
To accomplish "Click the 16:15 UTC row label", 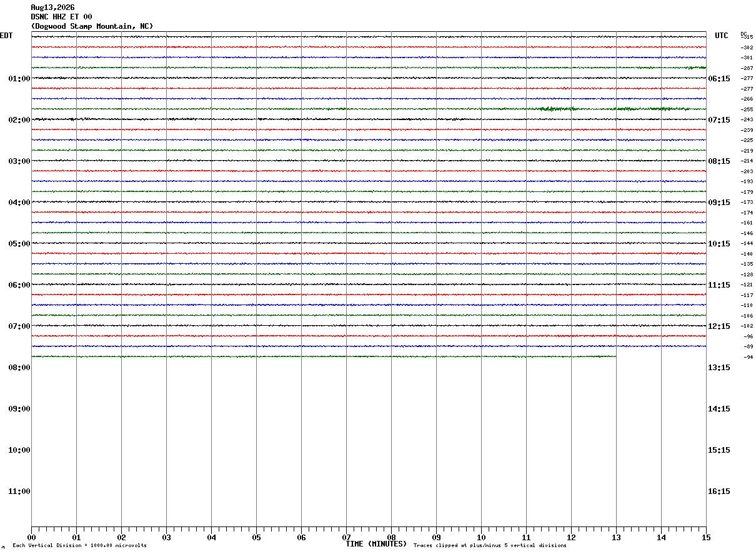I will pos(719,491).
